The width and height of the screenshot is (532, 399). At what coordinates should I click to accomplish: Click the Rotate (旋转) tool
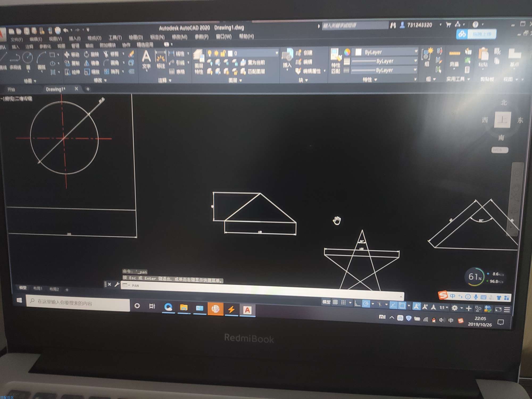(91, 55)
